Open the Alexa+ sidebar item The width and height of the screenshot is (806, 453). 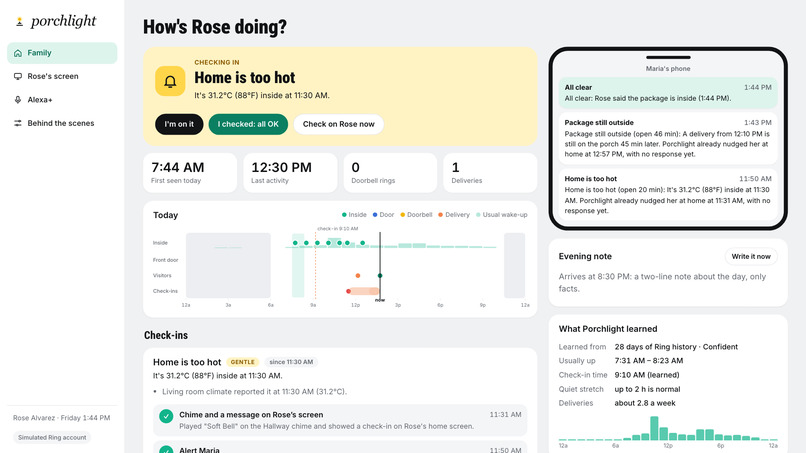62,100
